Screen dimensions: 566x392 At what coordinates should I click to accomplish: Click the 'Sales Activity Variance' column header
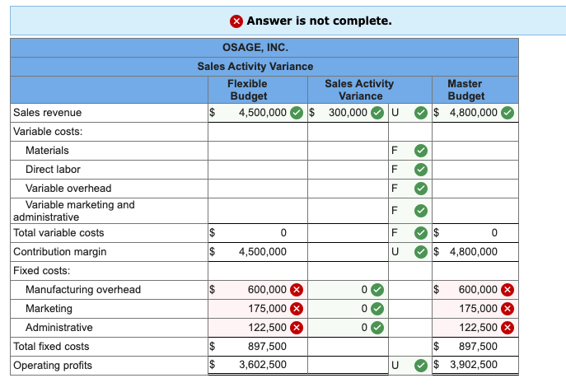(359, 90)
